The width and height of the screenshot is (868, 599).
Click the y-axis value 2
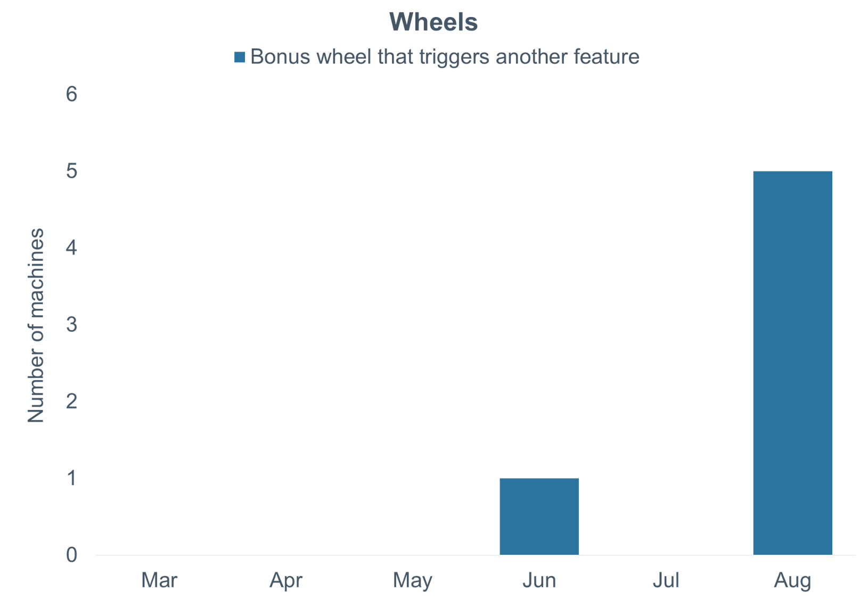point(71,401)
